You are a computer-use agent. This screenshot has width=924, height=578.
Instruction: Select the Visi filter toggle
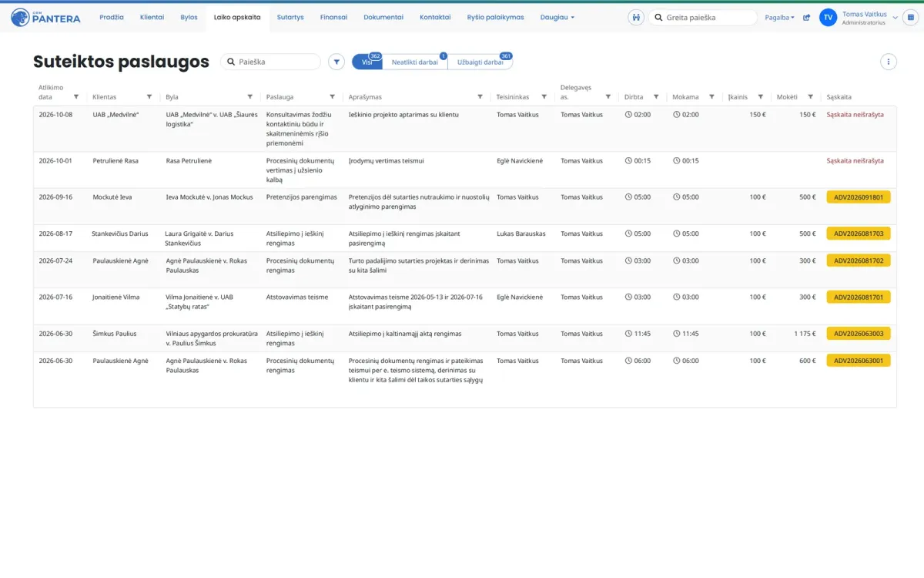(367, 62)
